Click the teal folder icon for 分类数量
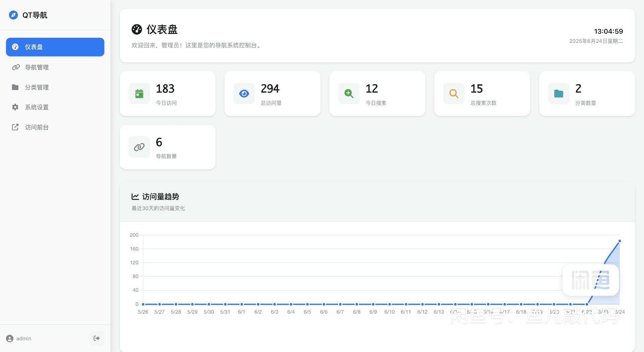 point(558,94)
